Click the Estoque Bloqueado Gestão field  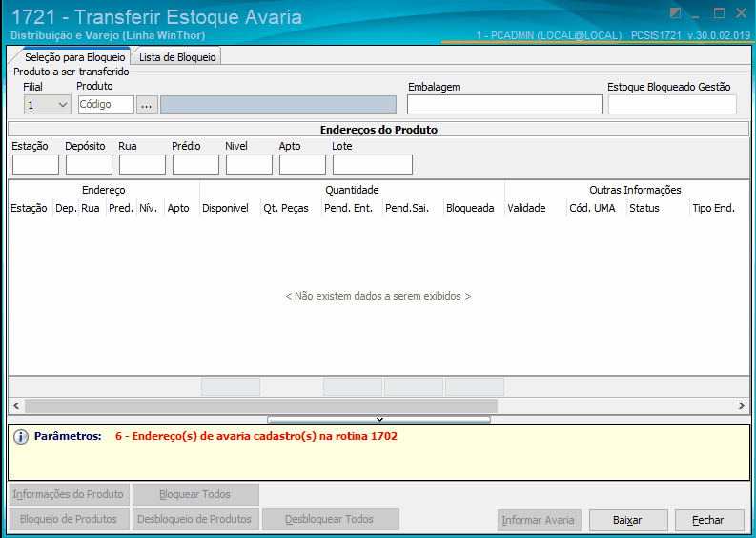point(672,105)
